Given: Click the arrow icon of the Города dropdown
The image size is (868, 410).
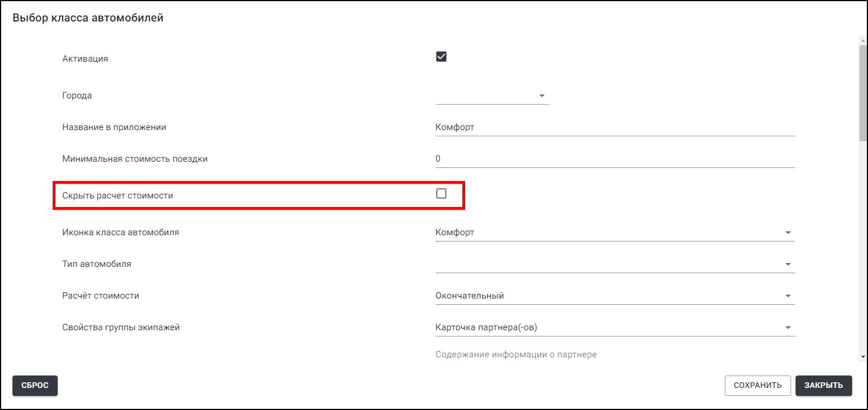Looking at the screenshot, I should tap(542, 96).
